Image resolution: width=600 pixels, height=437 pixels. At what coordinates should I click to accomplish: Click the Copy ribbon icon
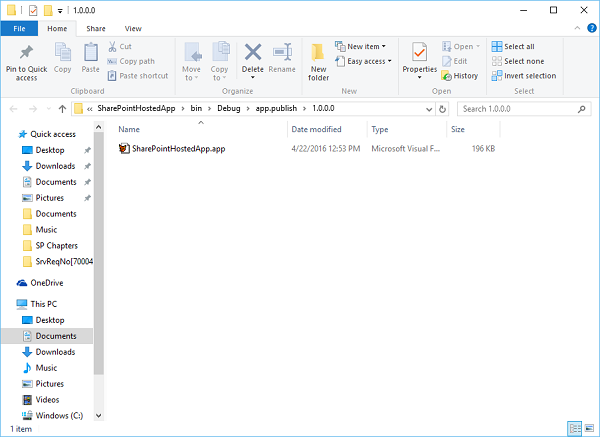tap(62, 52)
